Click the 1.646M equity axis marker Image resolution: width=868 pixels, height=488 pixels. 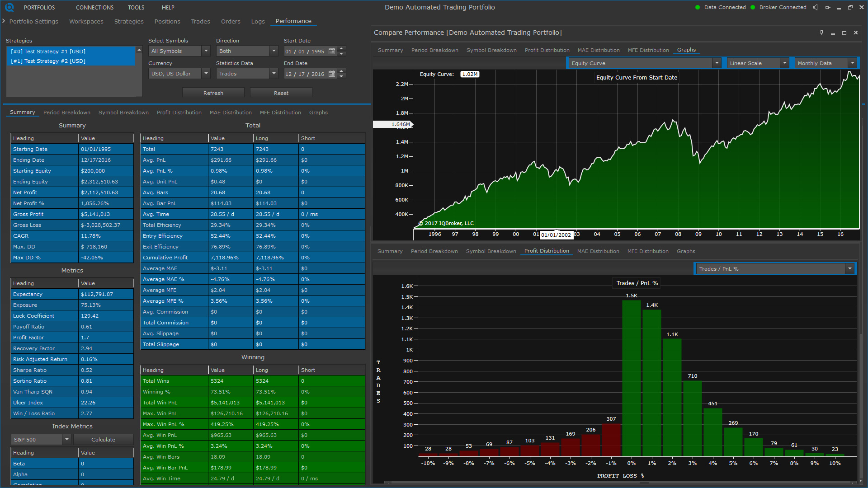tap(392, 124)
